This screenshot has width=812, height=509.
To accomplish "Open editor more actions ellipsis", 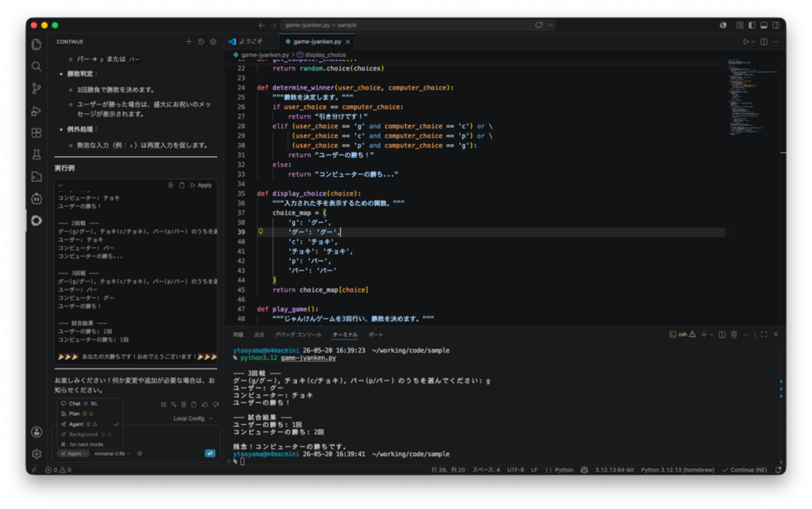I will point(776,41).
